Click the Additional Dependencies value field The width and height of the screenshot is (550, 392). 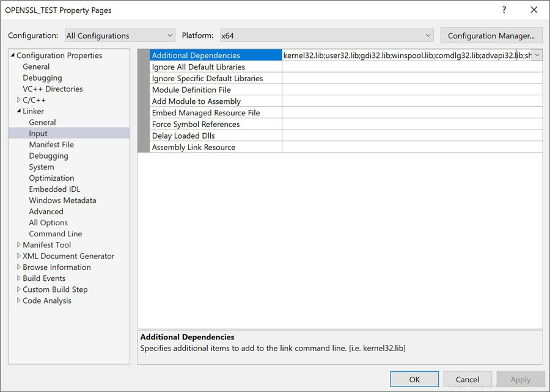coord(407,55)
